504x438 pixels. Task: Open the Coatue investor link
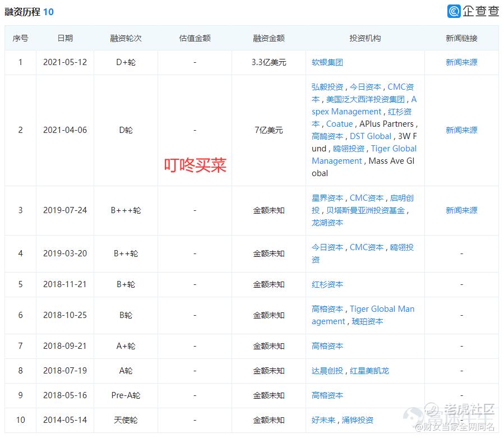pyautogui.click(x=339, y=124)
